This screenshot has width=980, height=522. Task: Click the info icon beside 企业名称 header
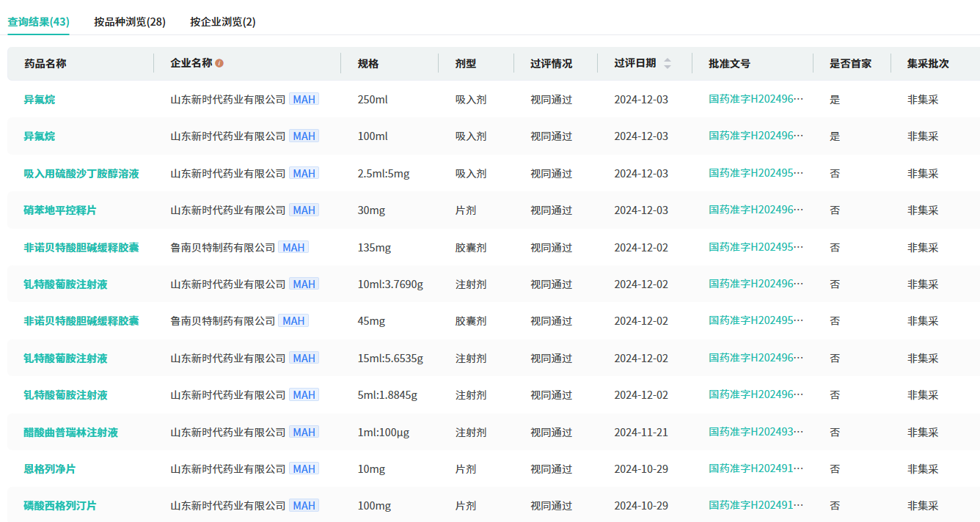(x=219, y=64)
